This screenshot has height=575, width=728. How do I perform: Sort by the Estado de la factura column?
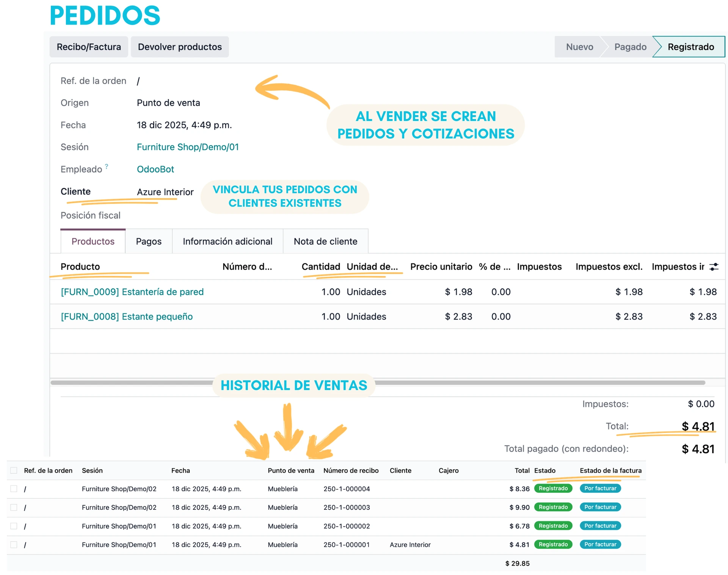point(610,470)
